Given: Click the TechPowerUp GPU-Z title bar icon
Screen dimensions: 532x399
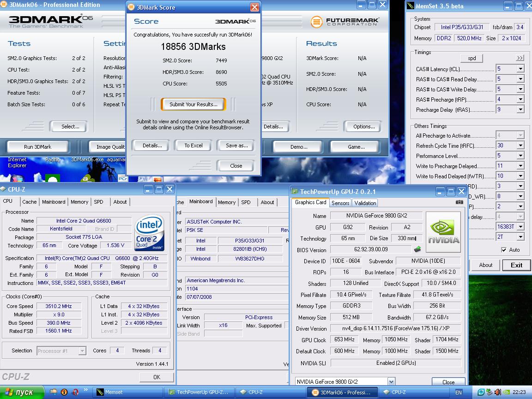Looking at the screenshot, I should coord(295,192).
